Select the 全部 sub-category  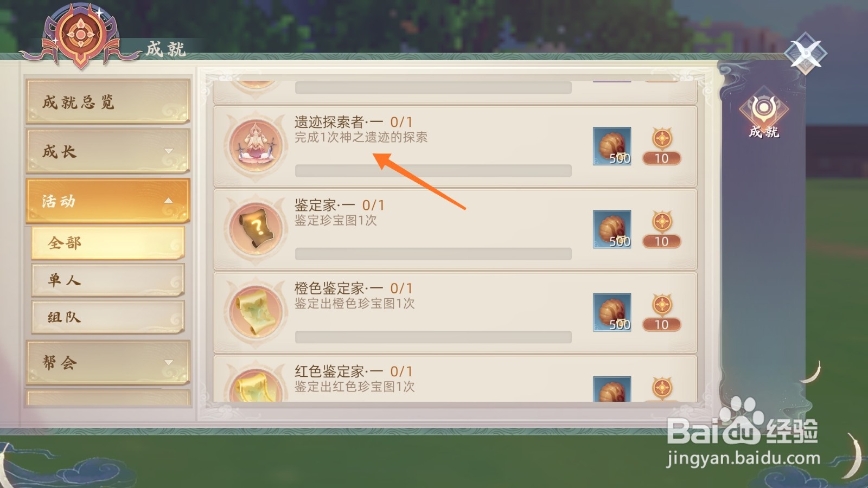pyautogui.click(x=108, y=242)
